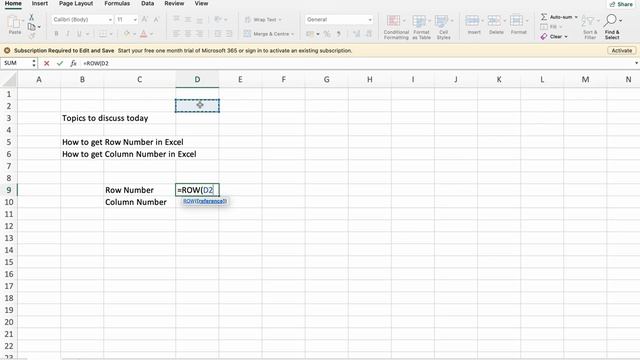Screen dimensions: 640x360
Task: Open Sort & Filter
Action: coord(590,27)
